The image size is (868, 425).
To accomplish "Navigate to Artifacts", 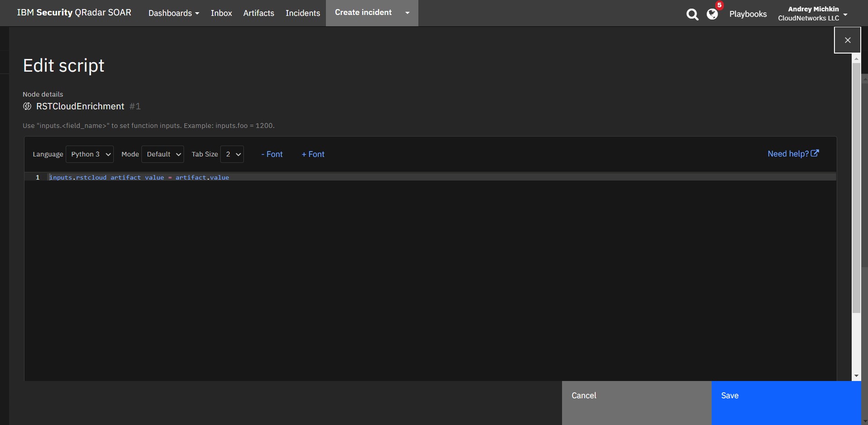I will 259,13.
